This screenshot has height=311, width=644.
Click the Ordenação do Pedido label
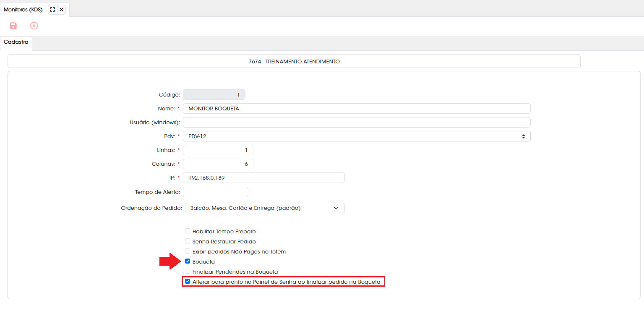(151, 208)
